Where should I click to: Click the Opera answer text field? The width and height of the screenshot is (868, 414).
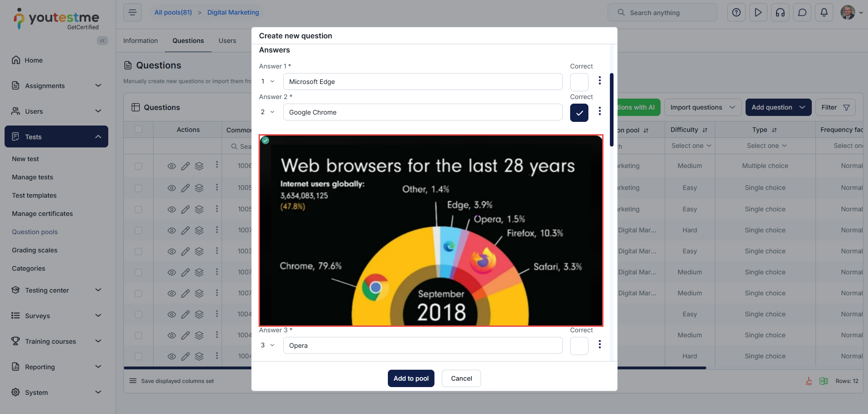click(x=423, y=346)
